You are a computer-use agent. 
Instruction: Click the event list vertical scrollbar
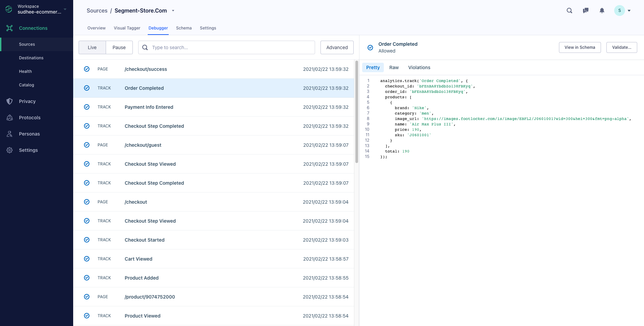click(x=357, y=112)
